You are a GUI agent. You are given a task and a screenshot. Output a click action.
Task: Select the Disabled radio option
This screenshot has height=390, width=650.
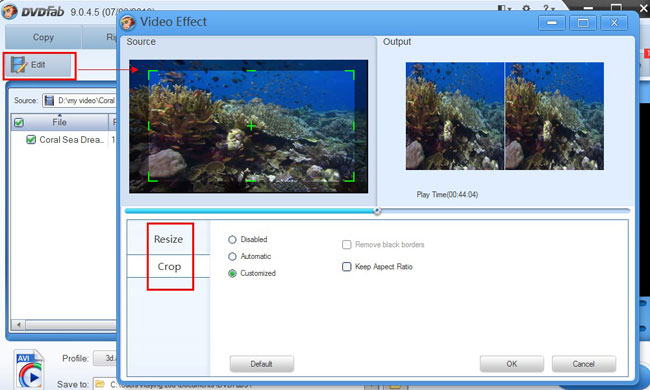232,240
